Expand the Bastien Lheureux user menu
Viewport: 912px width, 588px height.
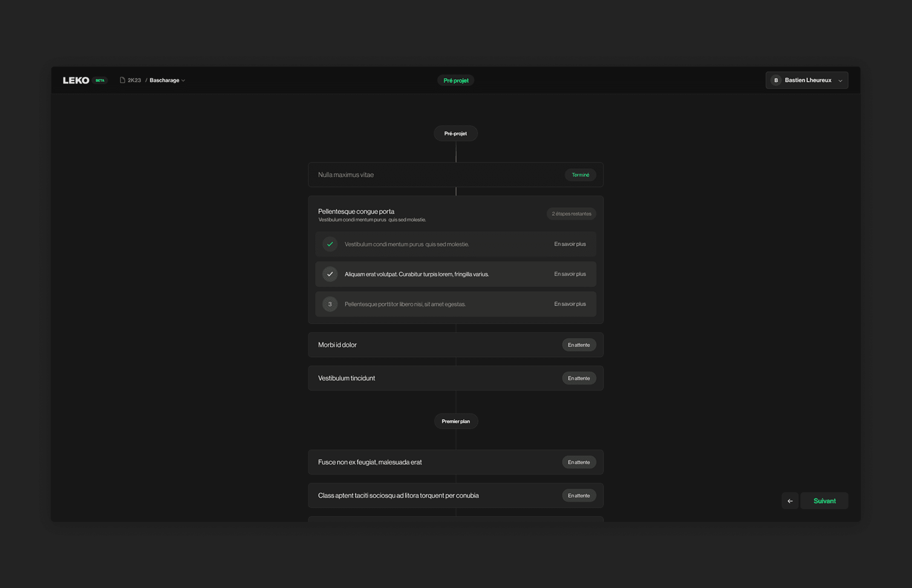pyautogui.click(x=840, y=81)
